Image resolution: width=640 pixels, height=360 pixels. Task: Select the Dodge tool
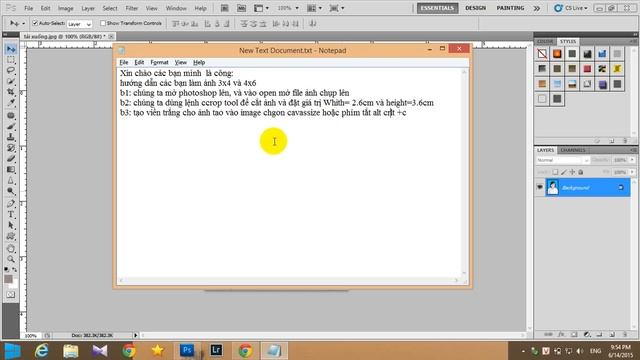[11, 191]
